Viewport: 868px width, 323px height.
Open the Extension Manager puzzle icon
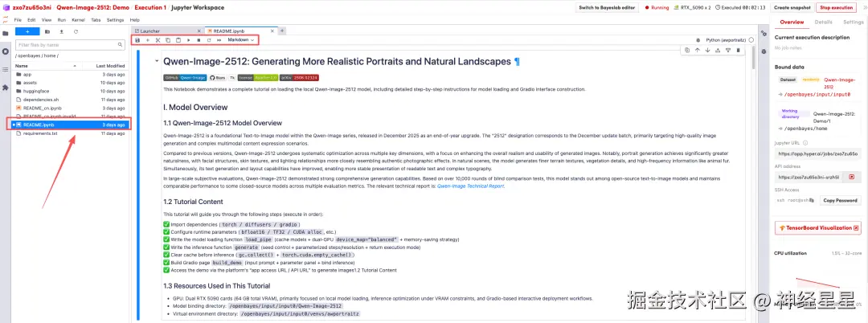click(x=6, y=88)
